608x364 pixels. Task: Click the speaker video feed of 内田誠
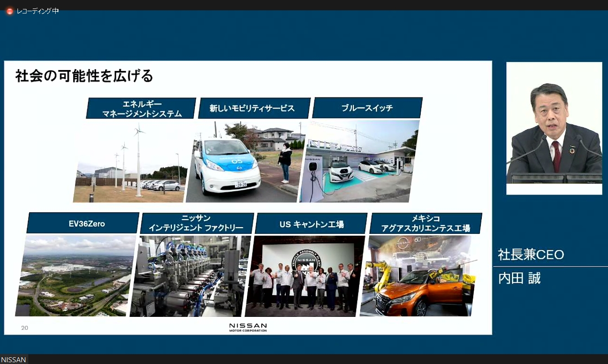(x=554, y=127)
